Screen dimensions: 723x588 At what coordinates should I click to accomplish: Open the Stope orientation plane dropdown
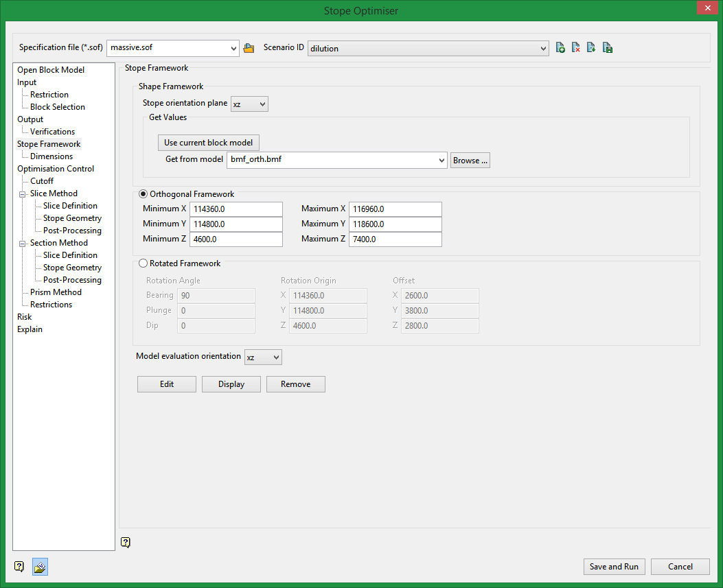click(x=249, y=104)
